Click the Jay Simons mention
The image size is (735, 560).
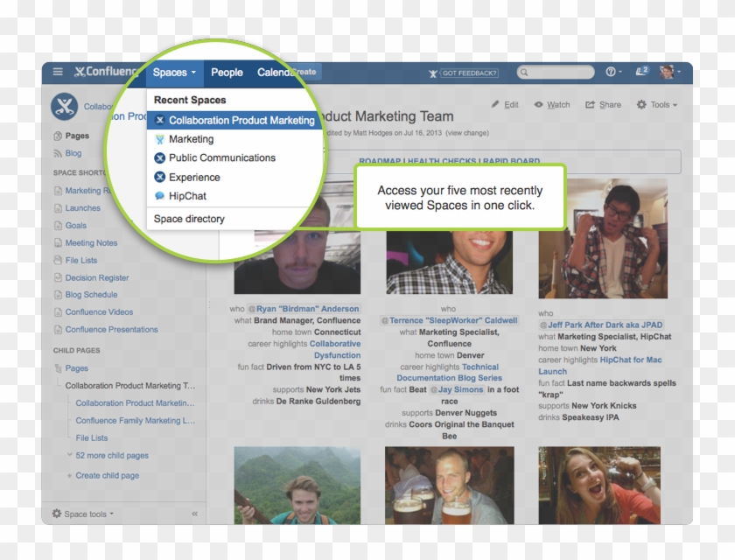coord(456,390)
